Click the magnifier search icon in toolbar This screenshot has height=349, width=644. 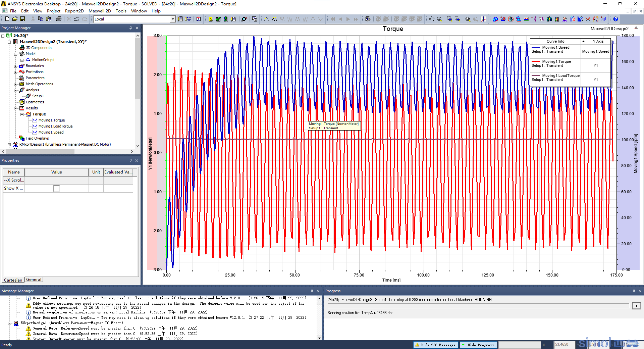tap(244, 19)
